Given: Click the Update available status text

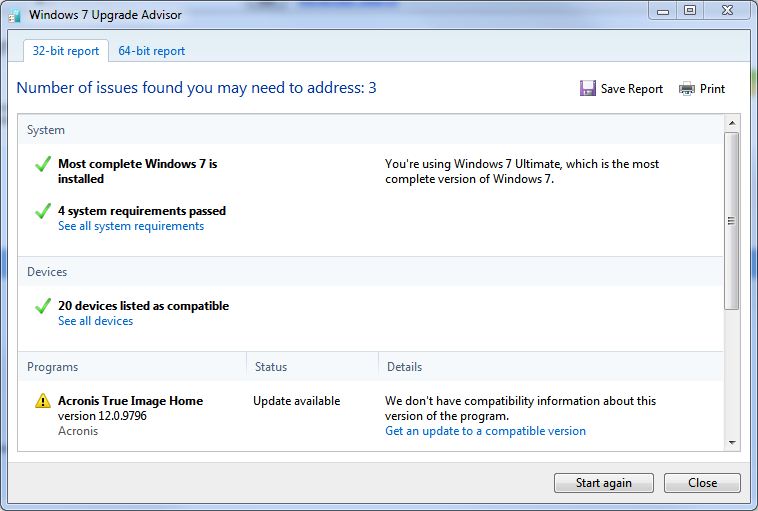Looking at the screenshot, I should (296, 401).
